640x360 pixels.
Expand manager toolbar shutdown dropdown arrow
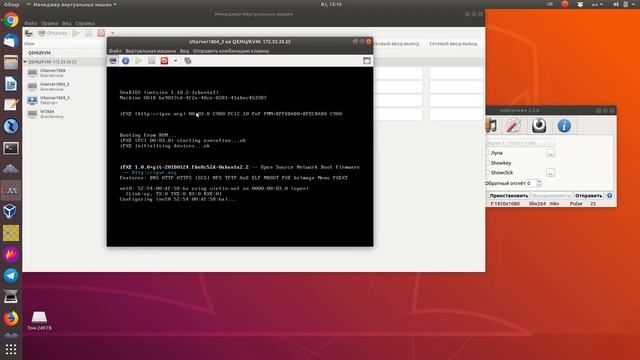pos(113,33)
